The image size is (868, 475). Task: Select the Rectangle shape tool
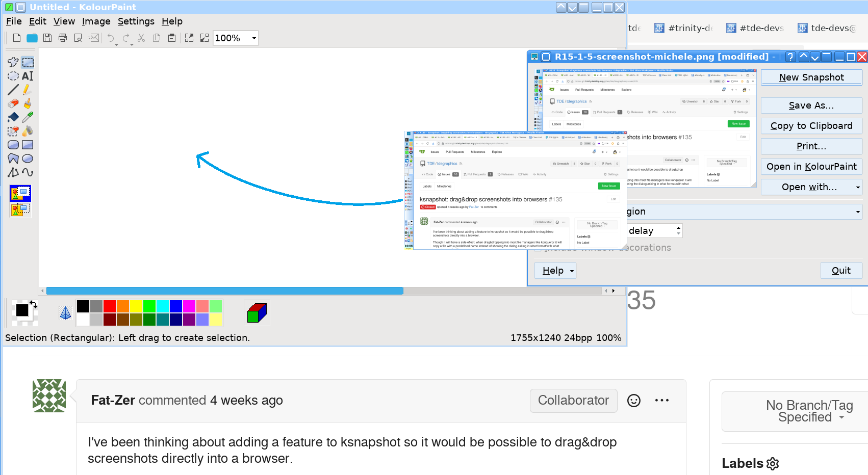pos(28,145)
